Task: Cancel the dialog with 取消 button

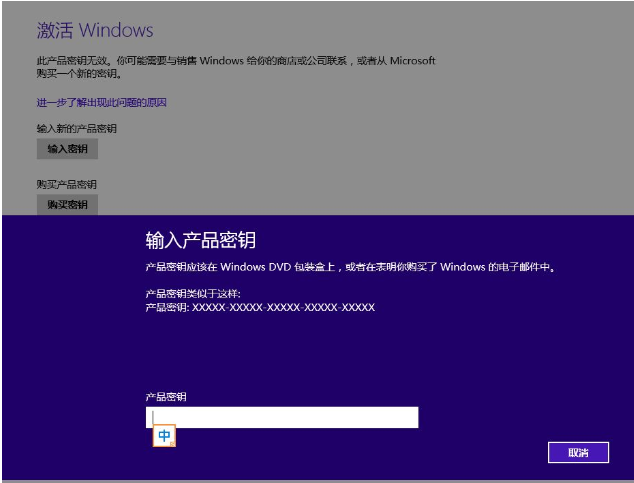Action: click(578, 453)
